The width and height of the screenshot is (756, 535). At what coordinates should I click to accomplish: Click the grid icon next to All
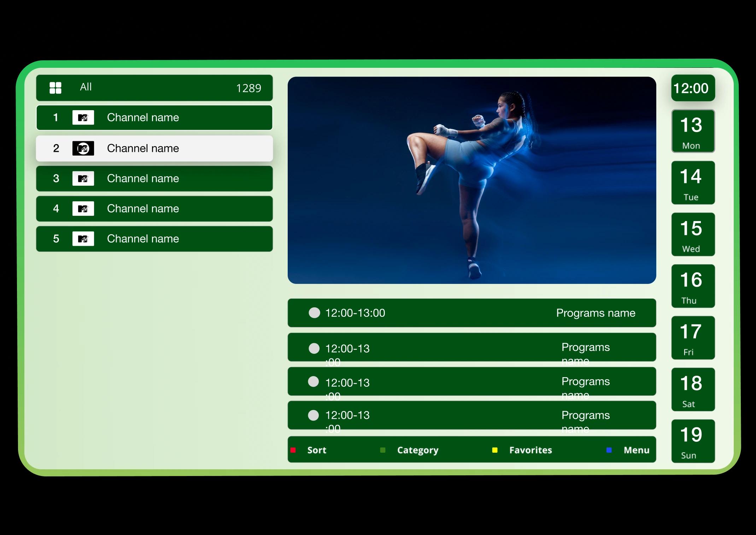[55, 88]
